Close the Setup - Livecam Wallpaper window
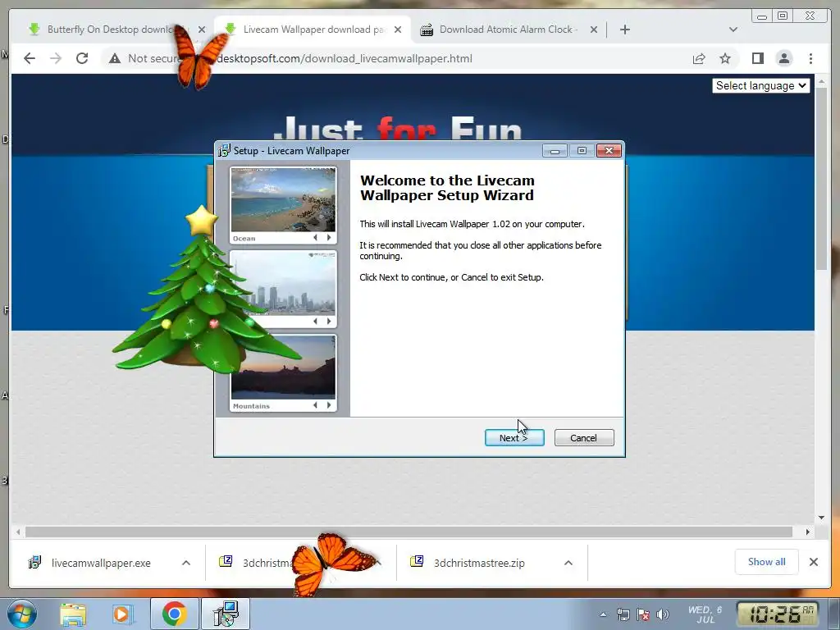This screenshot has height=630, width=840. pos(609,151)
